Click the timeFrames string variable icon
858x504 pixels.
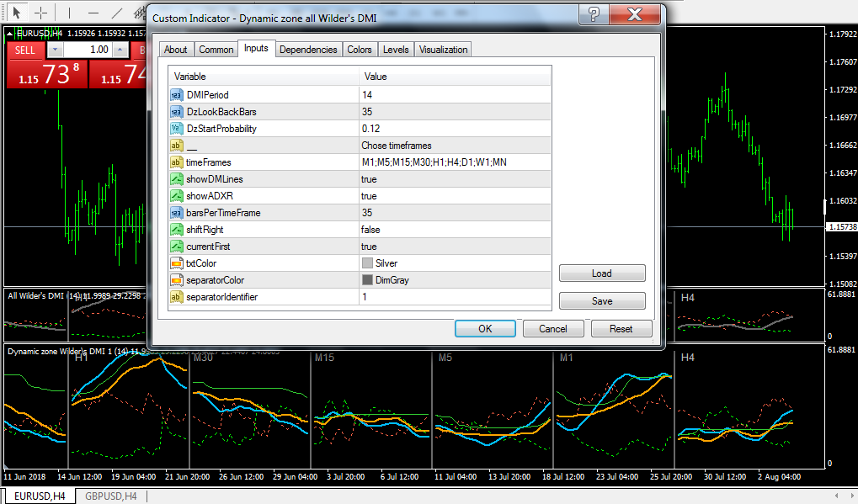(x=176, y=162)
